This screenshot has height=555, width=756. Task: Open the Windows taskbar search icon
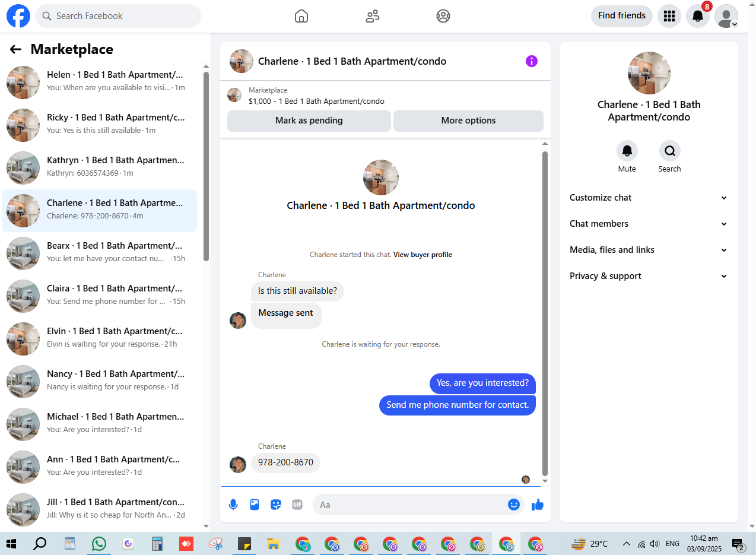pyautogui.click(x=40, y=544)
